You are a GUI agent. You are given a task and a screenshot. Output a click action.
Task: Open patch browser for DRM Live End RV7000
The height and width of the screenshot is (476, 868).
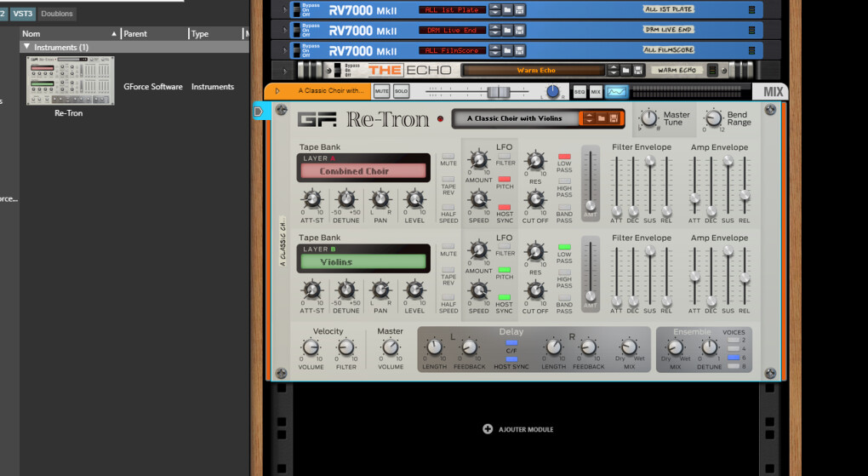point(507,30)
